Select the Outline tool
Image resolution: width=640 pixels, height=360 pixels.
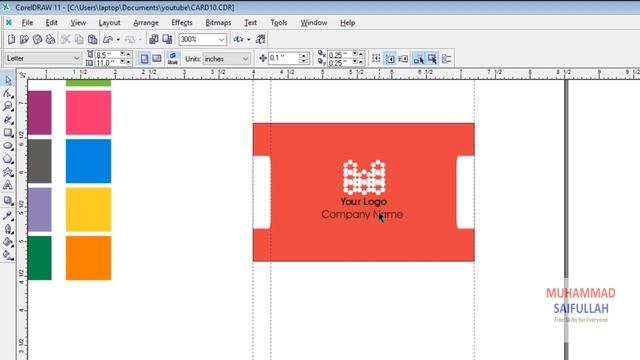pos(8,229)
